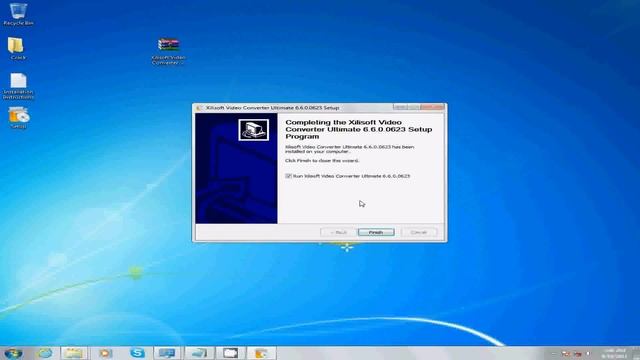
Task: Click the Finish button in setup wizard
Action: pos(376,232)
